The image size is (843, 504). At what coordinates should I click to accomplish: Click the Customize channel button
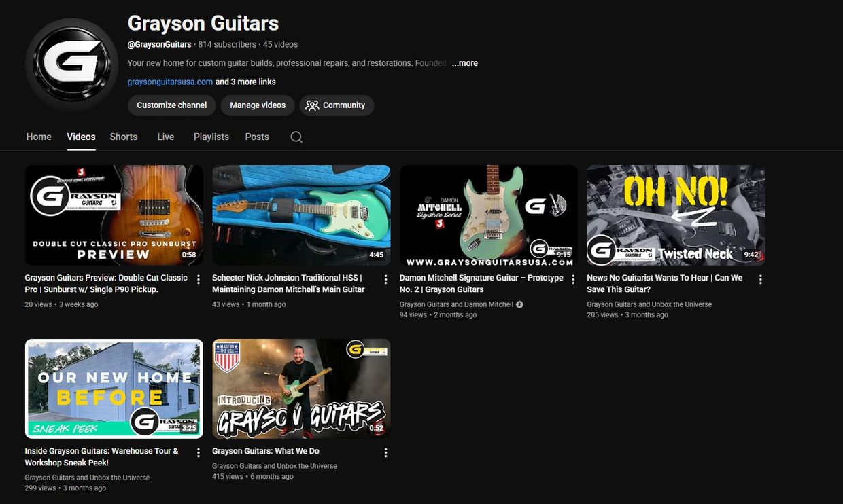tap(172, 105)
